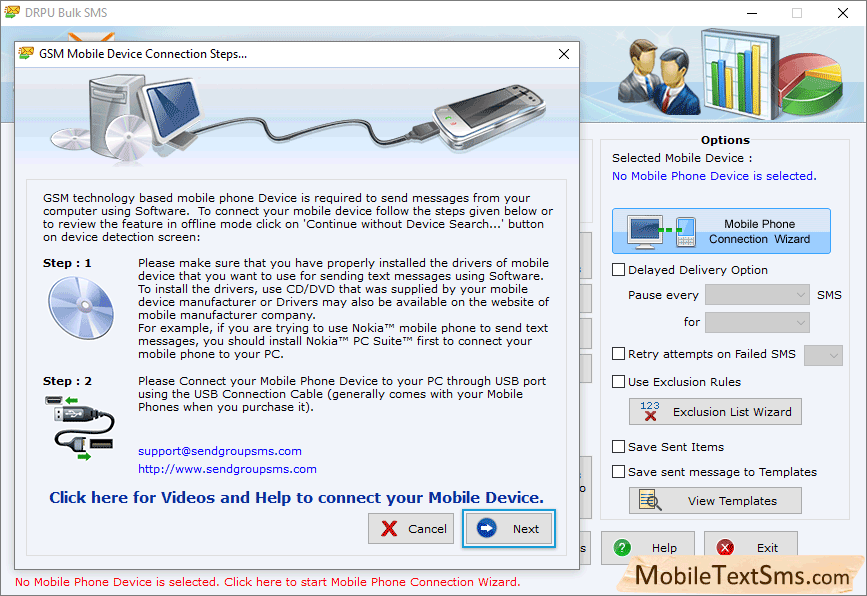Click the dialog title bar envelope icon
Image resolution: width=867 pixels, height=596 pixels.
click(26, 54)
